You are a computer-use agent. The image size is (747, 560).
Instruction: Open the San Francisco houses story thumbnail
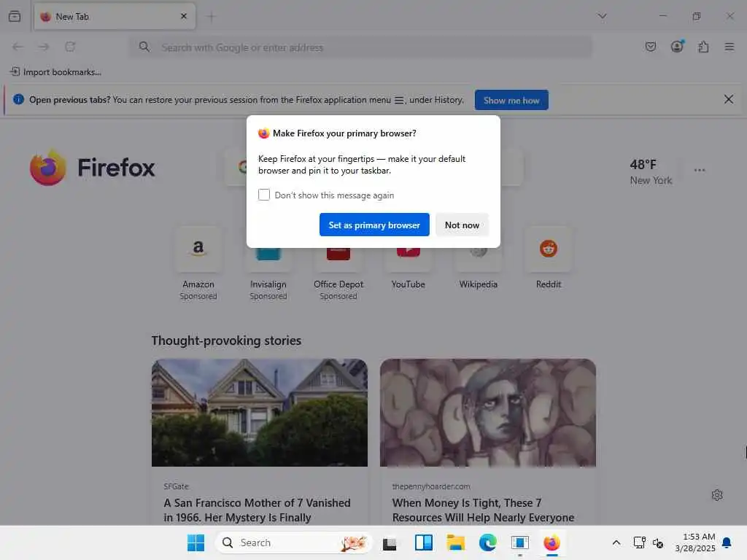tap(260, 413)
